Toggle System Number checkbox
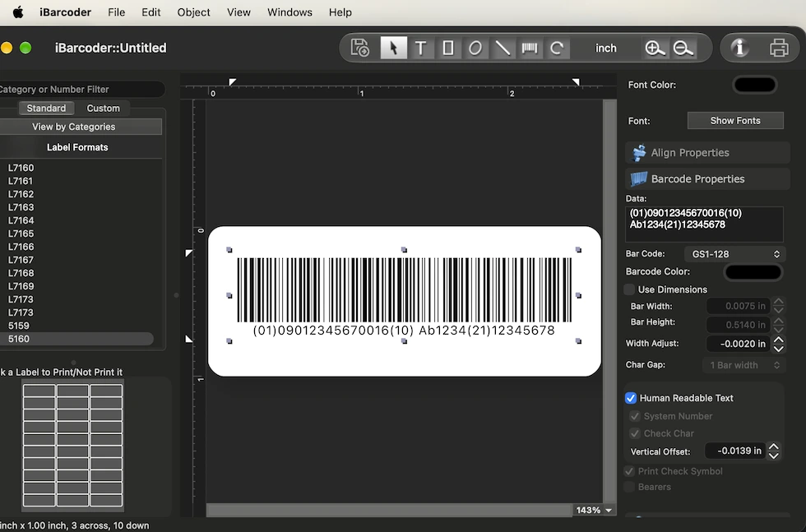 point(635,416)
